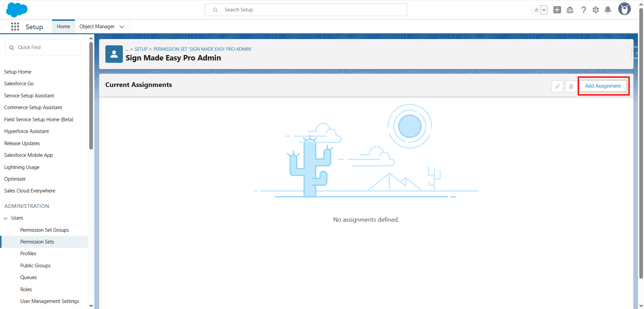Open Service Setup Assistant
This screenshot has width=644, height=309.
pyautogui.click(x=29, y=96)
